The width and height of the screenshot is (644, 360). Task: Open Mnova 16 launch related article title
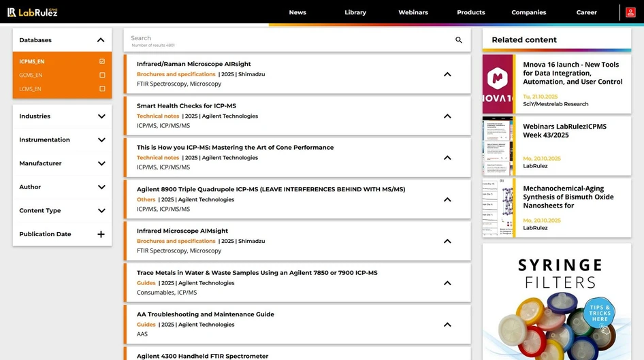pos(573,73)
